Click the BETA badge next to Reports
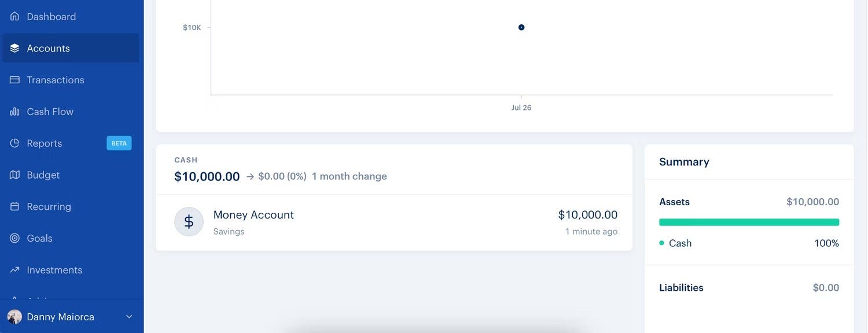868x333 pixels. point(119,143)
